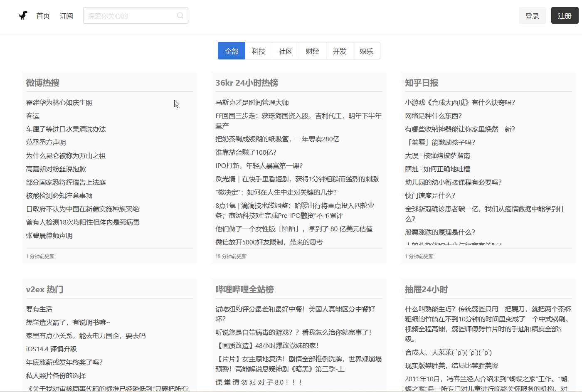This screenshot has width=582, height=392.
Task: Open 日政府不认为中国在新疆实施种族灭绝 link
Action: (x=83, y=209)
